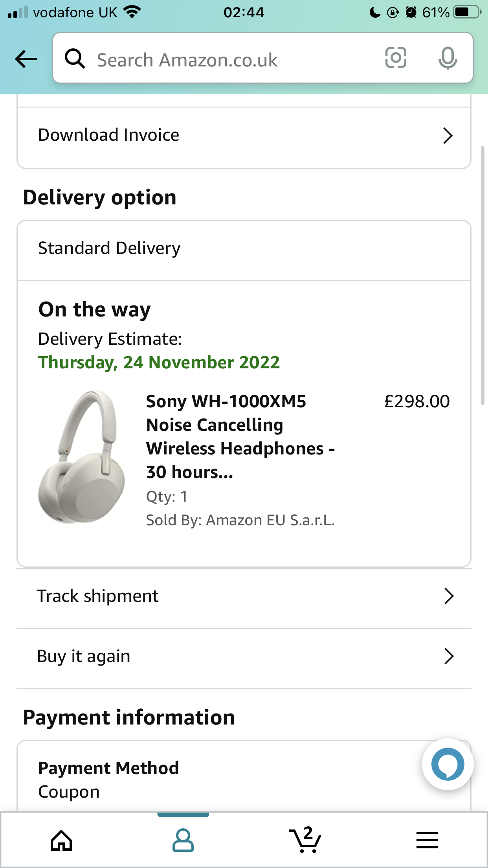Screen dimensions: 488x868
Task: Go to Home tab icon
Action: point(61,840)
